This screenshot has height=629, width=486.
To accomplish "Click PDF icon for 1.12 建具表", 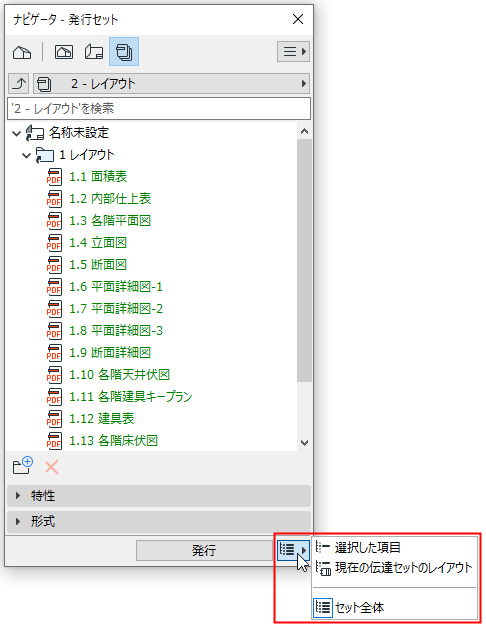I will click(54, 419).
